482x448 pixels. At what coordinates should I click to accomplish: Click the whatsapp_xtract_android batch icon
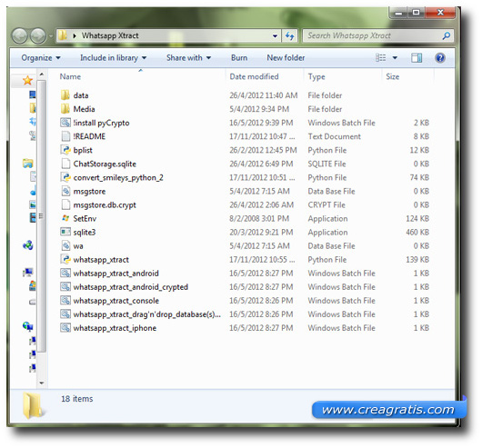point(65,273)
